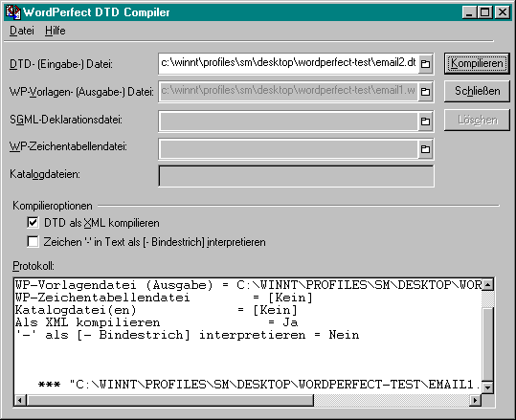Uncheck DTD als XML kompilieren
The height and width of the screenshot is (420, 516).
pyautogui.click(x=33, y=223)
